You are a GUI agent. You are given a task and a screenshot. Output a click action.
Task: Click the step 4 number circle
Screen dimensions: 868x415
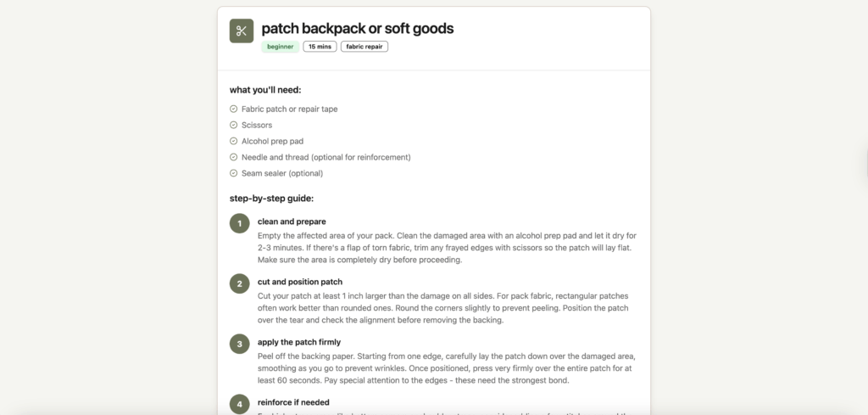(x=240, y=403)
